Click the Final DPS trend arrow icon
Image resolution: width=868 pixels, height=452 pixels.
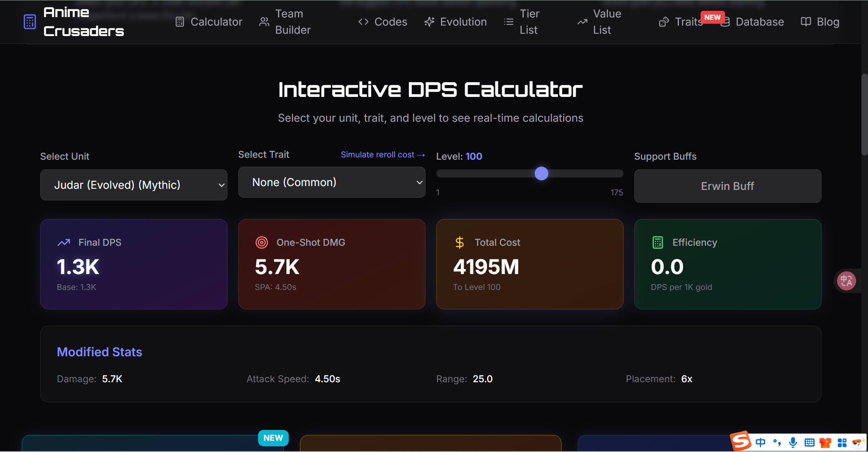[64, 243]
